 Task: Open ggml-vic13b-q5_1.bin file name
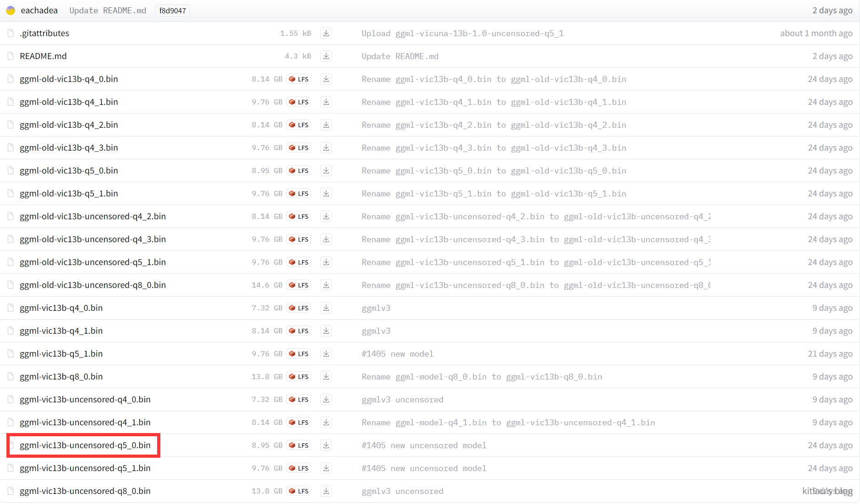coord(61,354)
